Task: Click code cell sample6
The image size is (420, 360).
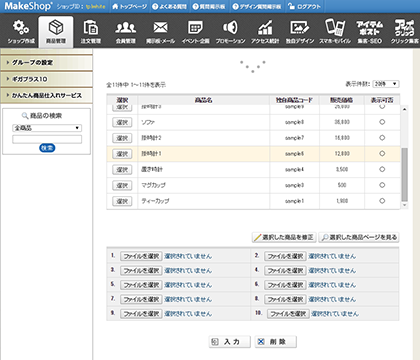Action: [294, 154]
